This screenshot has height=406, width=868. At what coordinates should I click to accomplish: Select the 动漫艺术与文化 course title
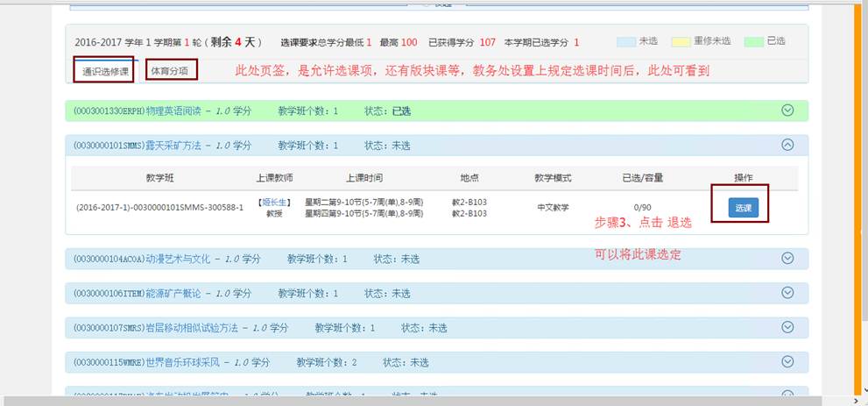pos(178,259)
